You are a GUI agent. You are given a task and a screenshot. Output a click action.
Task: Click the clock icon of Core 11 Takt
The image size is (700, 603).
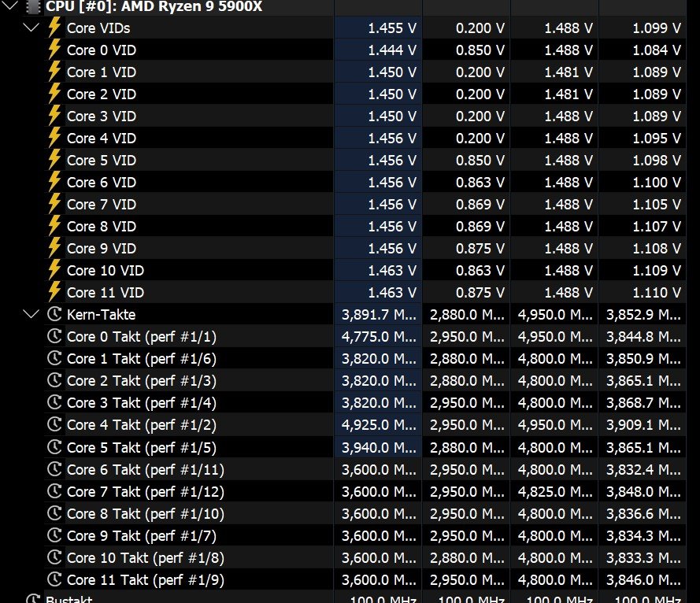(x=54, y=579)
